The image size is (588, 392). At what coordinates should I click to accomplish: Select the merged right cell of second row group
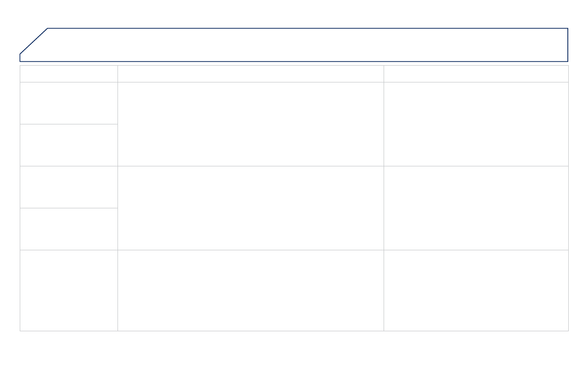pos(476,208)
